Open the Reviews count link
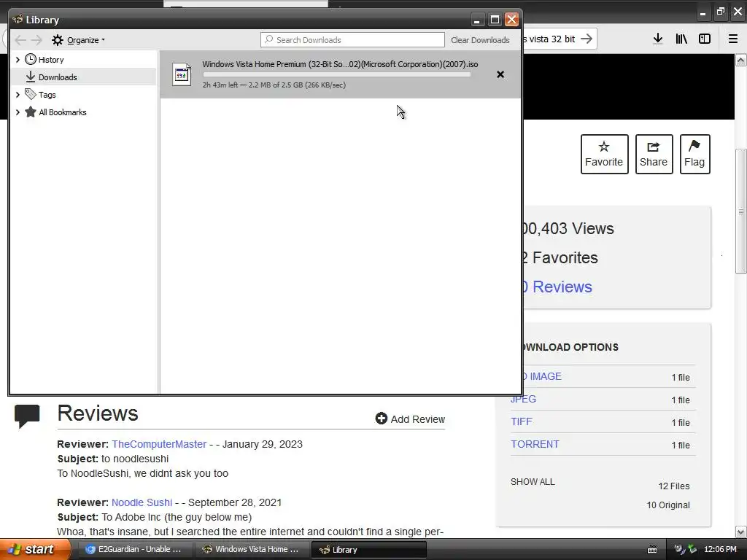Viewport: 747px width, 560px height. pyautogui.click(x=557, y=287)
